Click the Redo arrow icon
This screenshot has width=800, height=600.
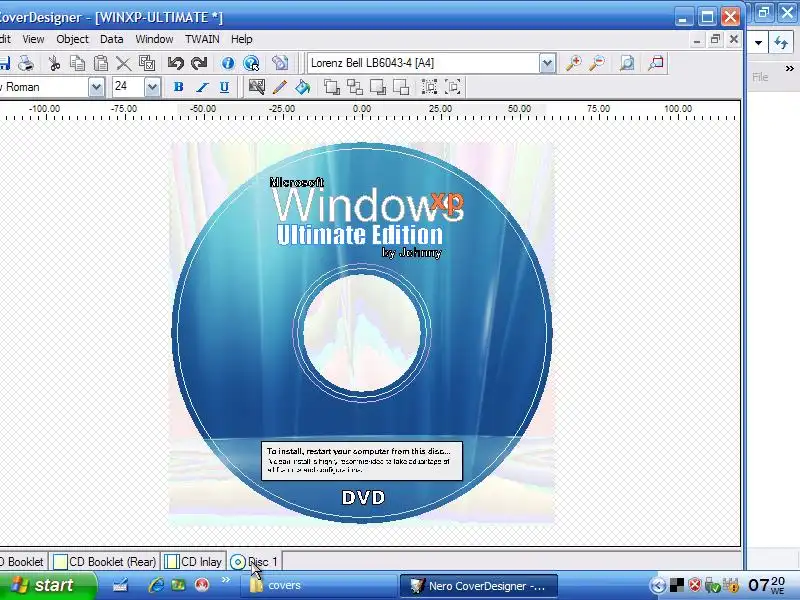click(198, 63)
